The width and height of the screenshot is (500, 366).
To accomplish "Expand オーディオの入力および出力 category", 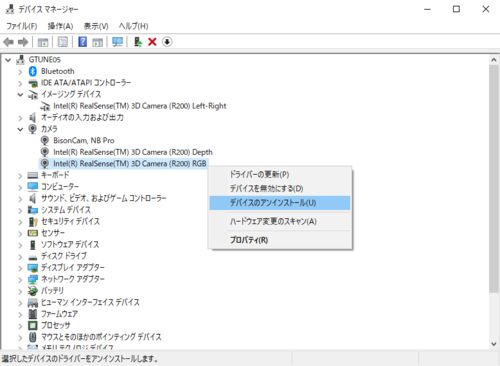I will (x=20, y=118).
